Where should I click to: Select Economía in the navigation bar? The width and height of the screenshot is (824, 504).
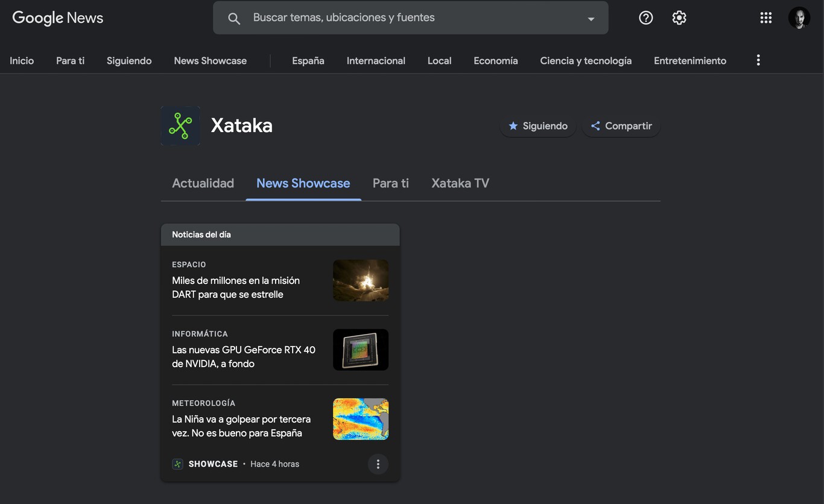(x=495, y=60)
